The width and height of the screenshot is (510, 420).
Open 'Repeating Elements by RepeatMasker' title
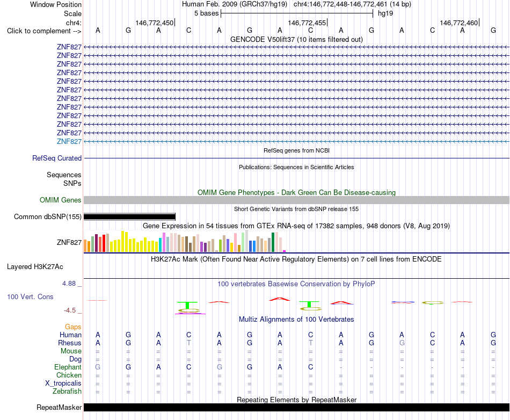(x=296, y=400)
